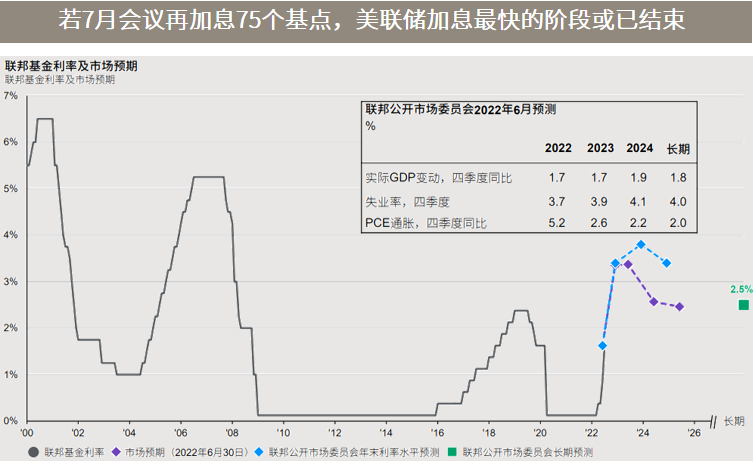Click the '16 x-axis label
Image resolution: width=753 pixels, height=461 pixels.
click(x=437, y=433)
